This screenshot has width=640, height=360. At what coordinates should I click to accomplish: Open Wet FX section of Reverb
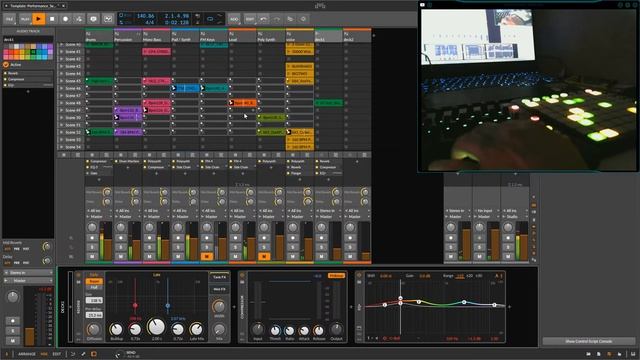(x=219, y=289)
